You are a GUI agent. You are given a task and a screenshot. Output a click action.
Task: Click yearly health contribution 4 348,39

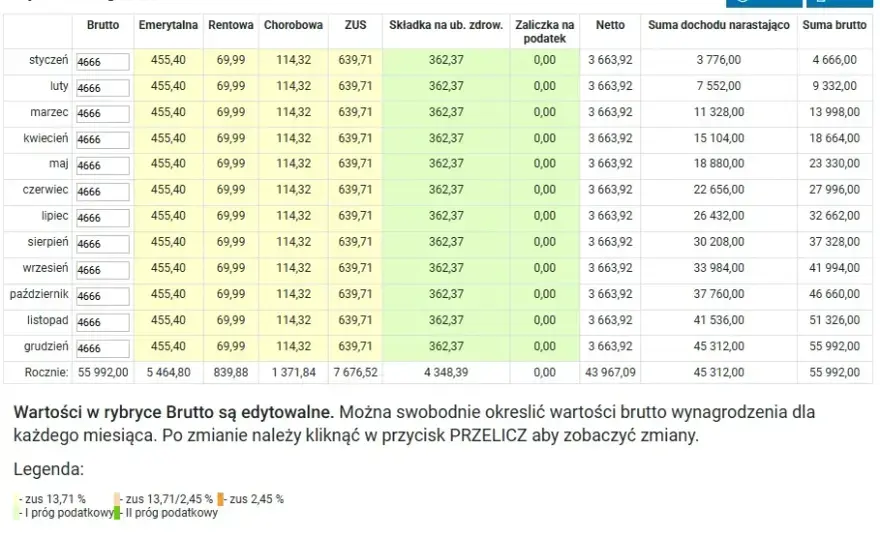tap(446, 372)
